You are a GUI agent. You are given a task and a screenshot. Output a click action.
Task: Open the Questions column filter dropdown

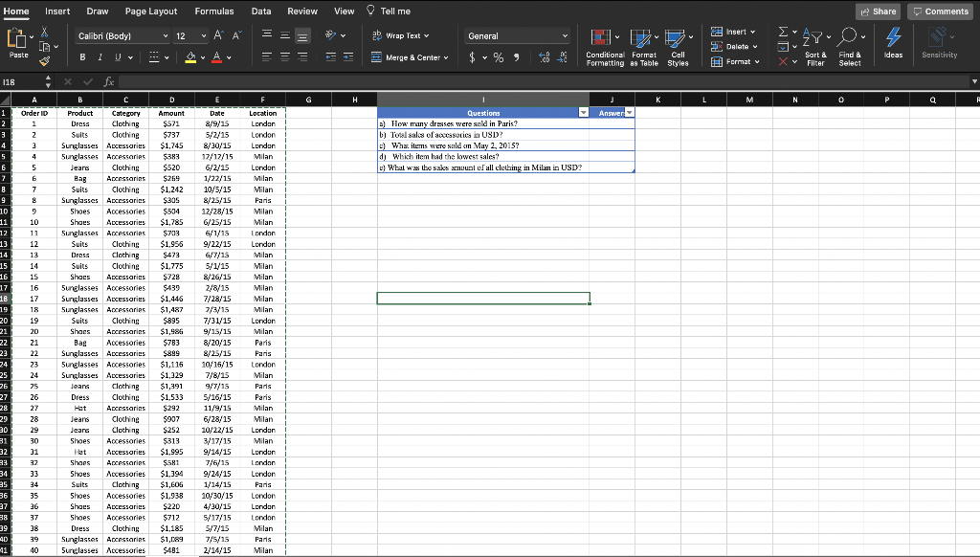(583, 113)
